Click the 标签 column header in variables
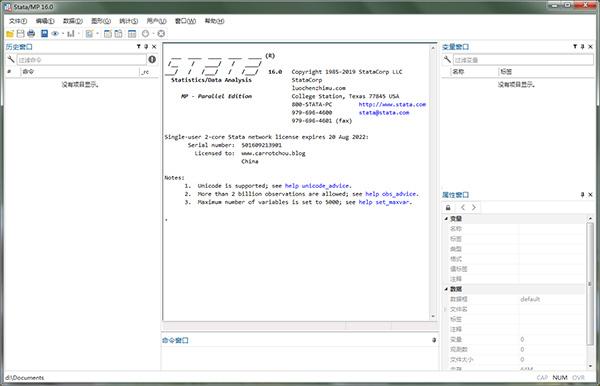 point(546,72)
